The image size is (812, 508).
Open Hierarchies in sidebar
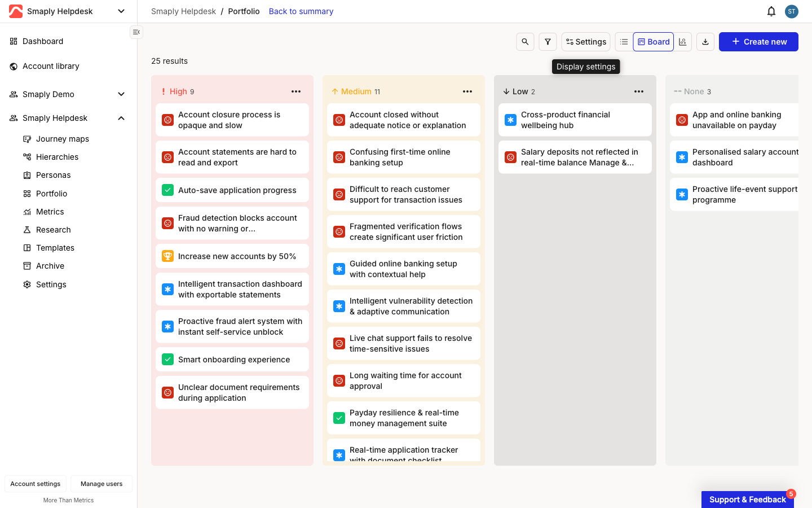57,157
